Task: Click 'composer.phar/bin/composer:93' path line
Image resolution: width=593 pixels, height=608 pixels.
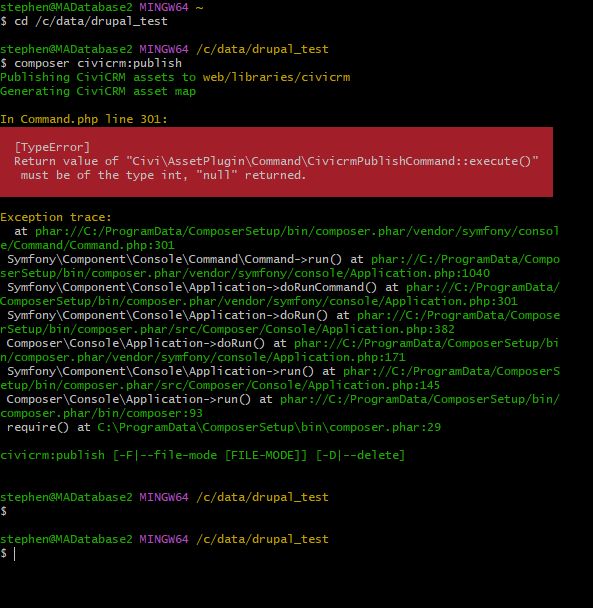Action: [x=101, y=413]
